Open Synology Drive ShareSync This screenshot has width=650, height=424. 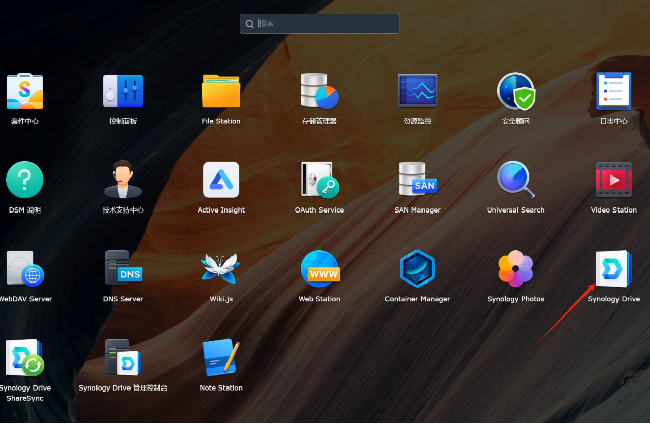(25, 358)
